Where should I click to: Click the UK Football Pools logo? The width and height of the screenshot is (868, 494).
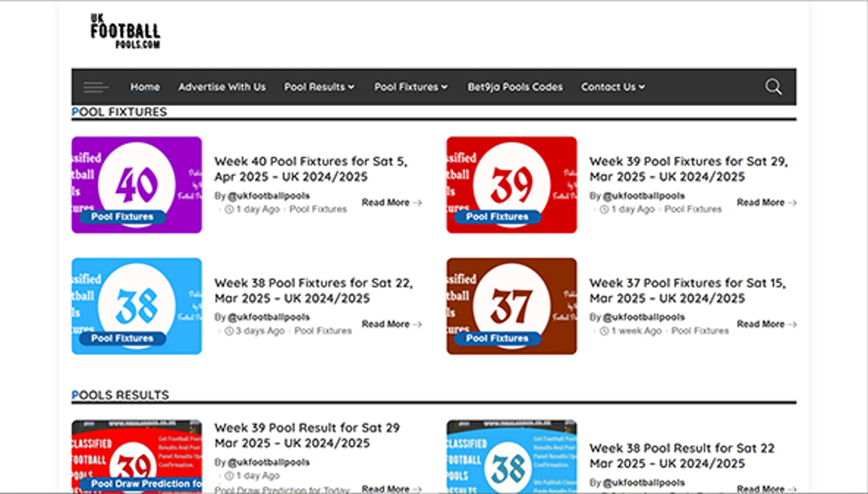pos(125,31)
